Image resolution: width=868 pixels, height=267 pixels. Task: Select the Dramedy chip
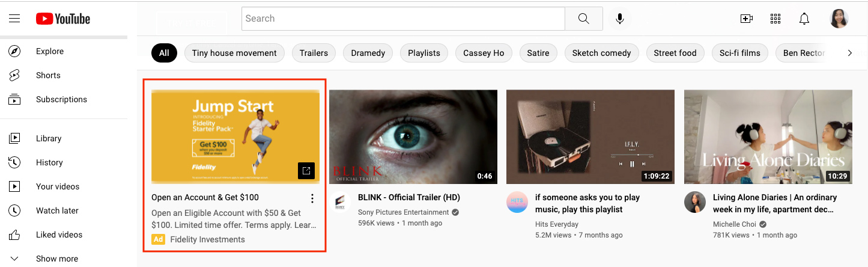[x=368, y=53]
